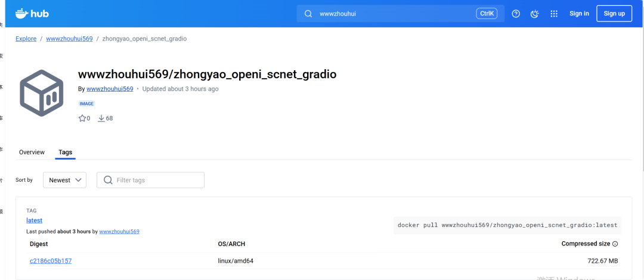
Task: Switch to the Overview tab
Action: coord(32,152)
